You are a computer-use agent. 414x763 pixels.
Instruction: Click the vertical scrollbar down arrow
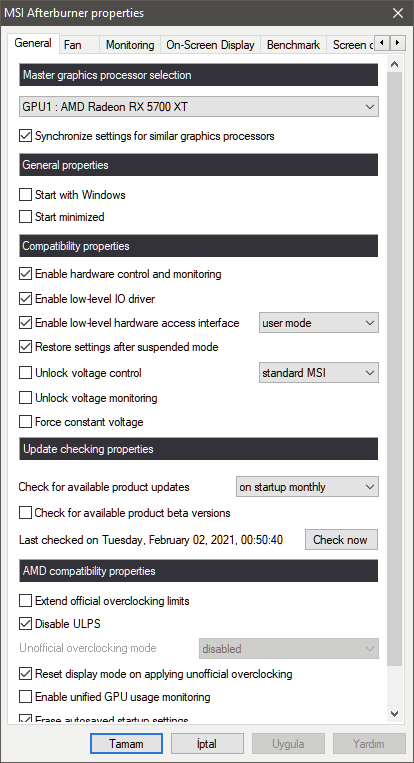[395, 714]
